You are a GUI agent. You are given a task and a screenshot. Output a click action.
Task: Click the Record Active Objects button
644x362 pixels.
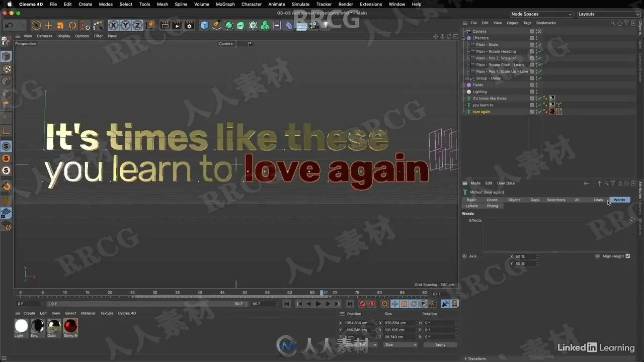click(363, 304)
